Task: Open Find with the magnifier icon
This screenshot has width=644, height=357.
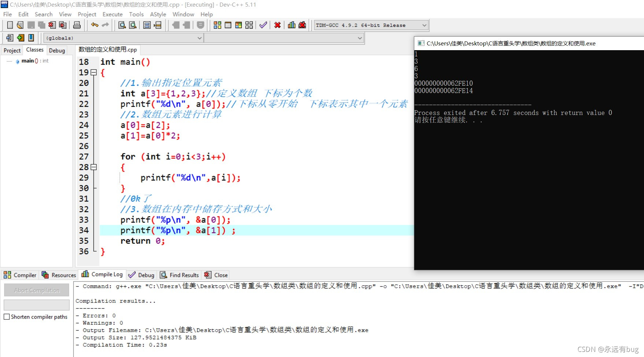Action: click(122, 25)
